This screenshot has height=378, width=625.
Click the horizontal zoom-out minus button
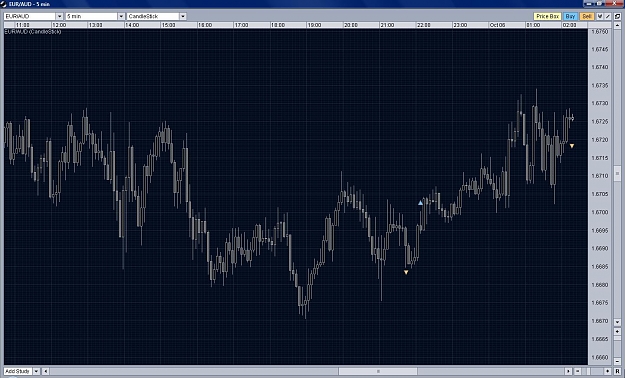(578, 371)
